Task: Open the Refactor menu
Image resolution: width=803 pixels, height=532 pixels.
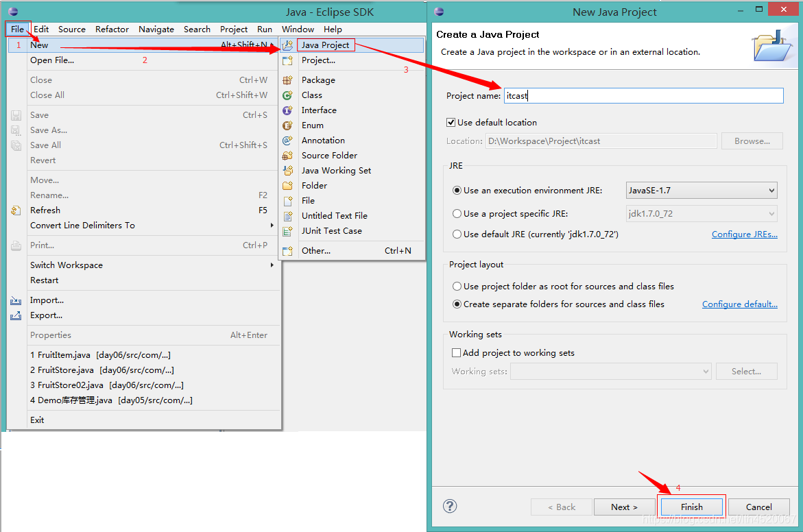Action: pos(112,29)
